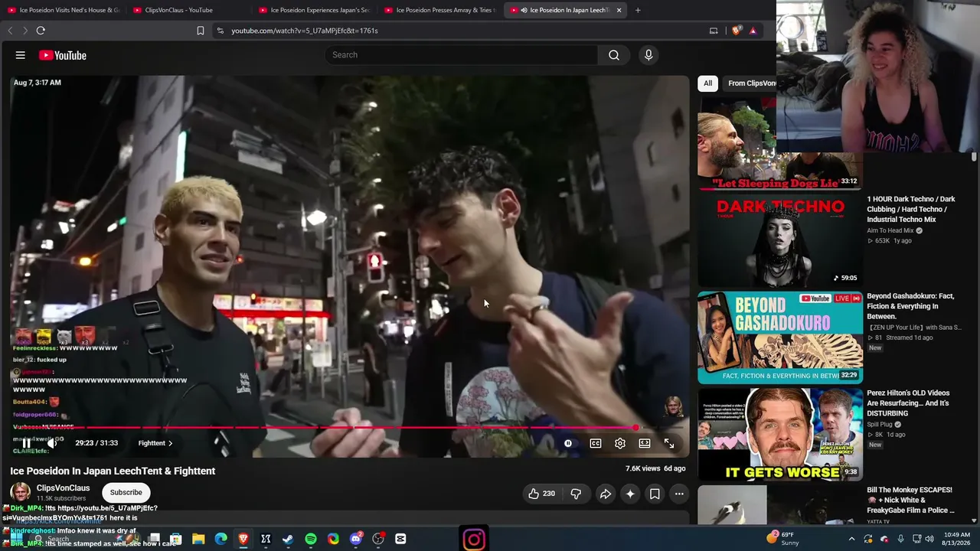Open Beyond Gashadokuro live stream thumbnail
Screen dimensions: 980x551
point(779,337)
